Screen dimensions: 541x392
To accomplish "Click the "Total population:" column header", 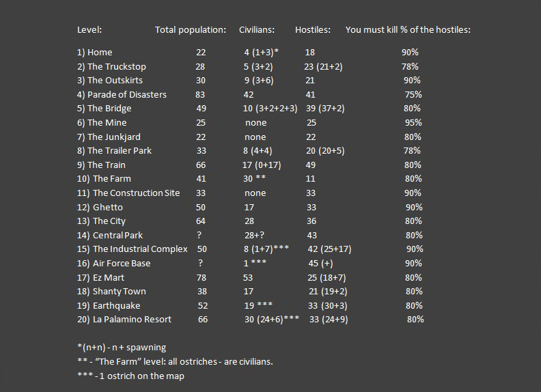I will (191, 30).
